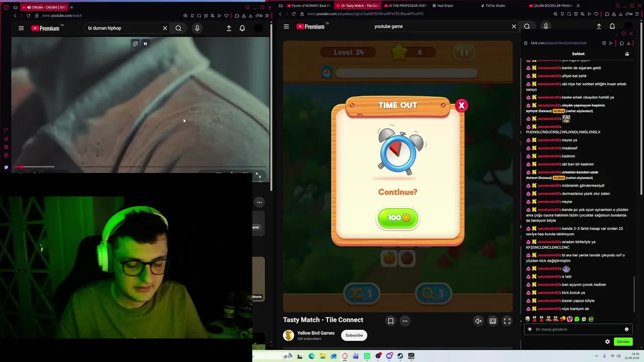Open the Create upload icon in the right window
The width and height of the screenshot is (644, 362).
[x=599, y=27]
